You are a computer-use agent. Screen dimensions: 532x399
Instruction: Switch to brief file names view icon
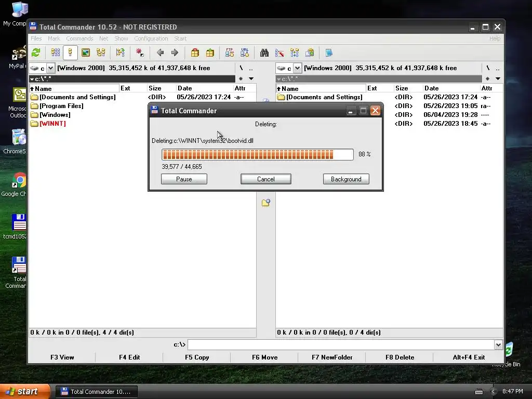pyautogui.click(x=55, y=52)
